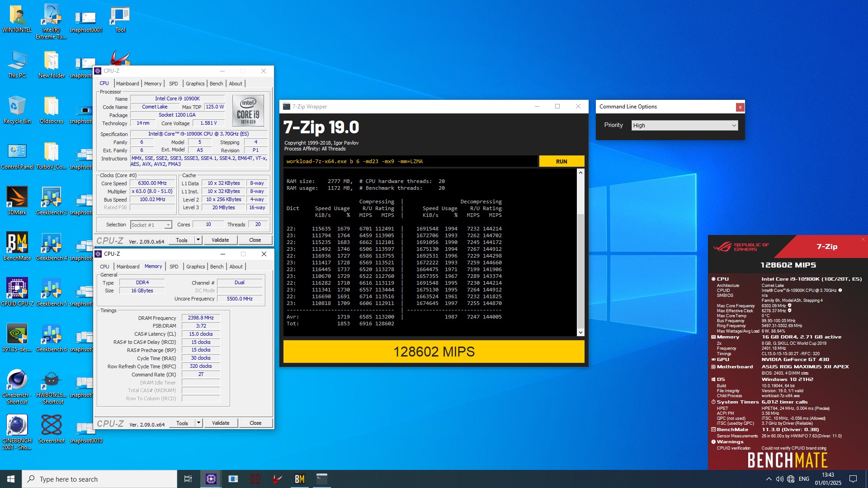The width and height of the screenshot is (868, 488).
Task: Click Validate in the top CPU-Z window
Action: coord(220,240)
